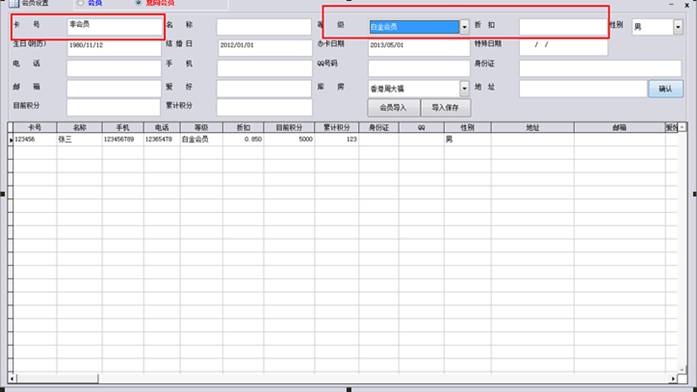Select the red-labeled radio button option

[x=139, y=3]
